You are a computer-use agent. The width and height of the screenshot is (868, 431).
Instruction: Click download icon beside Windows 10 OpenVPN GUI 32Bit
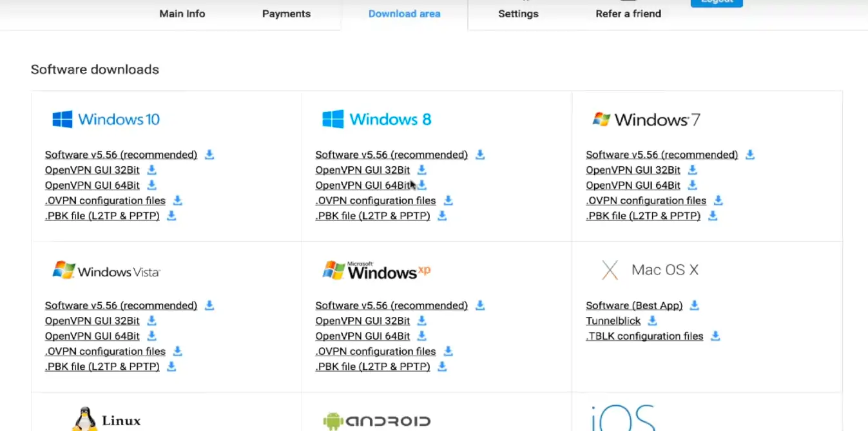click(152, 170)
